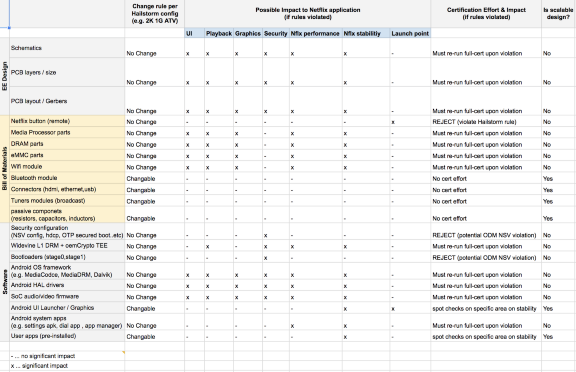The height and width of the screenshot is (372, 576).
Task: Click the Playback column header cell
Action: click(219, 33)
